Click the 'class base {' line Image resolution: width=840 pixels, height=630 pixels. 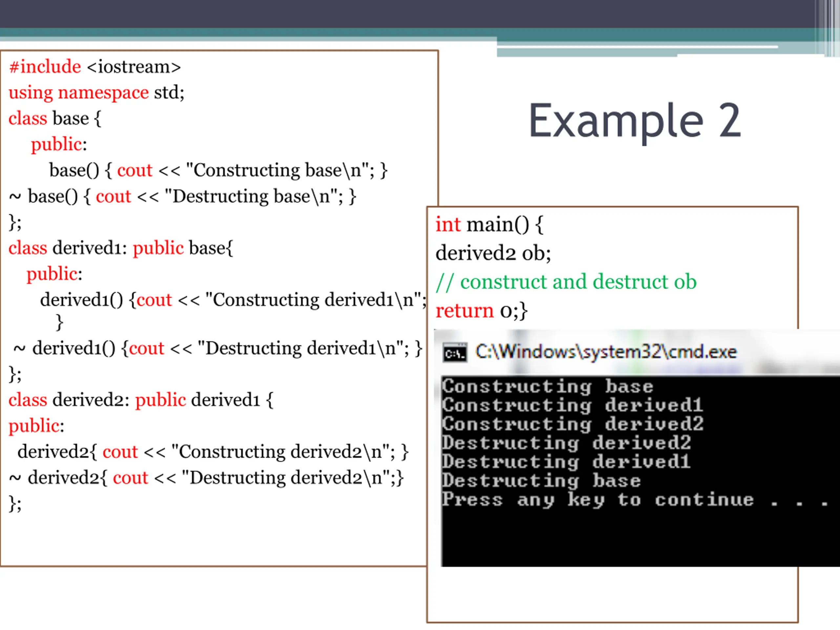tap(55, 118)
